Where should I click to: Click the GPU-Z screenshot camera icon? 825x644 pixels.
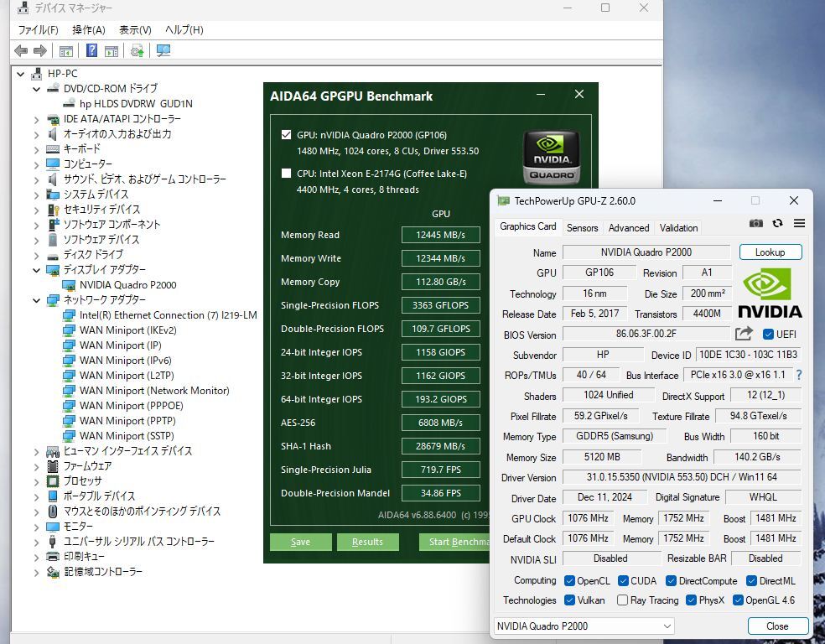[x=756, y=223]
